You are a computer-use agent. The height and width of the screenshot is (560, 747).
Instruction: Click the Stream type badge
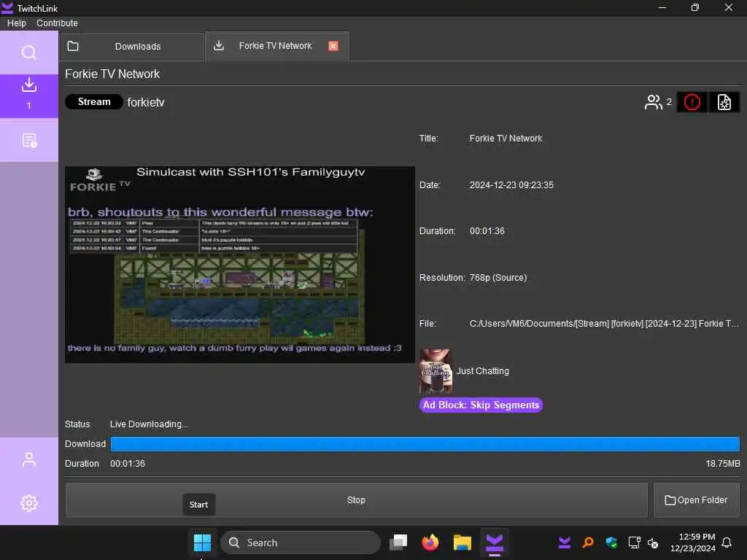pos(94,102)
